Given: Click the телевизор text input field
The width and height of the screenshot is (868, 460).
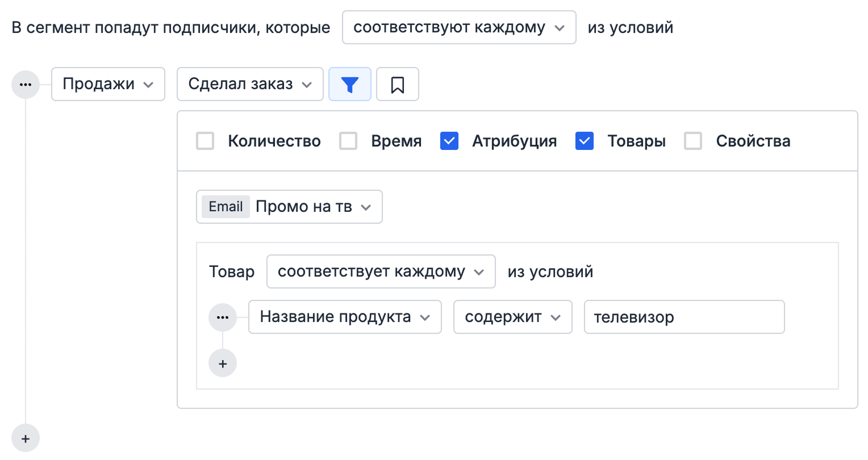Looking at the screenshot, I should tap(684, 317).
